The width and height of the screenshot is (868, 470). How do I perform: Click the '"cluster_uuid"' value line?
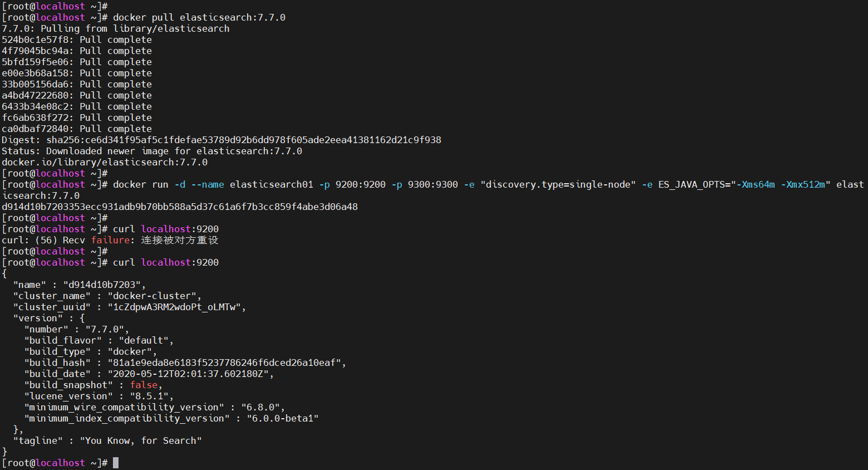[130, 307]
